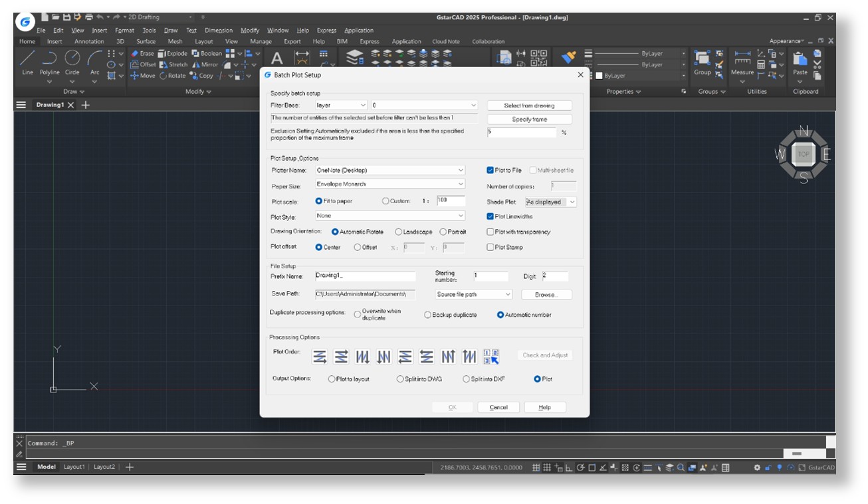This screenshot has width=868, height=504.
Task: Enable Plot with transparency checkbox
Action: [x=490, y=232]
